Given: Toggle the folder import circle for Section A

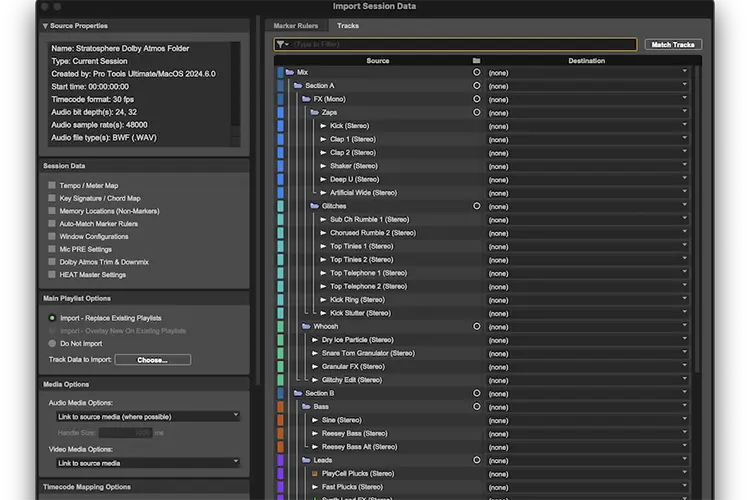Looking at the screenshot, I should (x=476, y=86).
